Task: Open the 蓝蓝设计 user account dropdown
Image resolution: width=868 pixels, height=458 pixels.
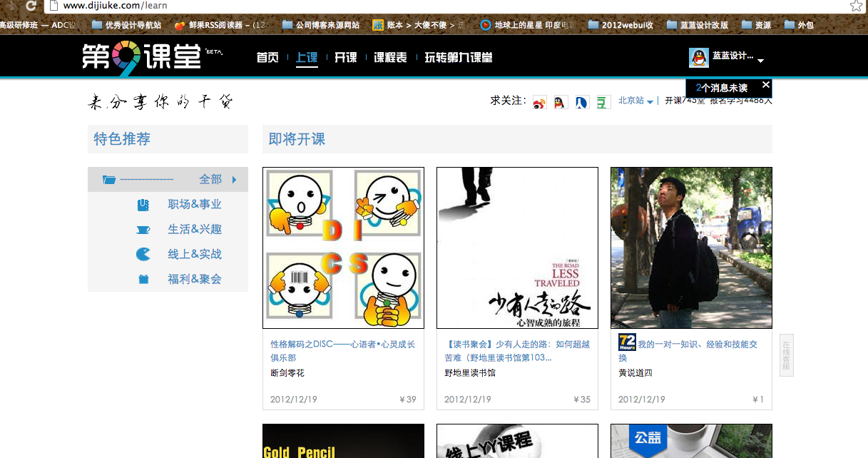Action: (727, 58)
